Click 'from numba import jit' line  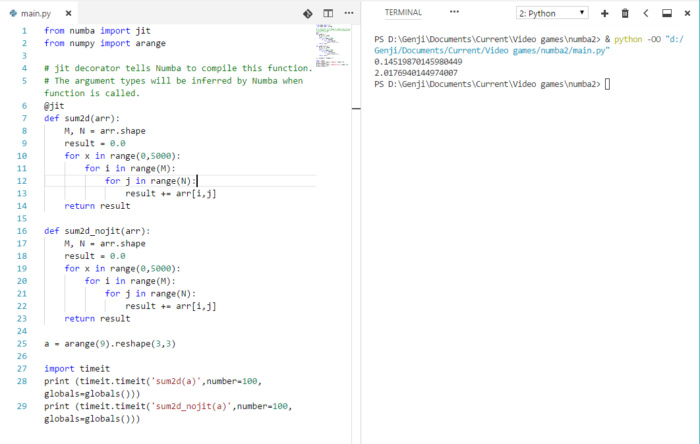(97, 31)
